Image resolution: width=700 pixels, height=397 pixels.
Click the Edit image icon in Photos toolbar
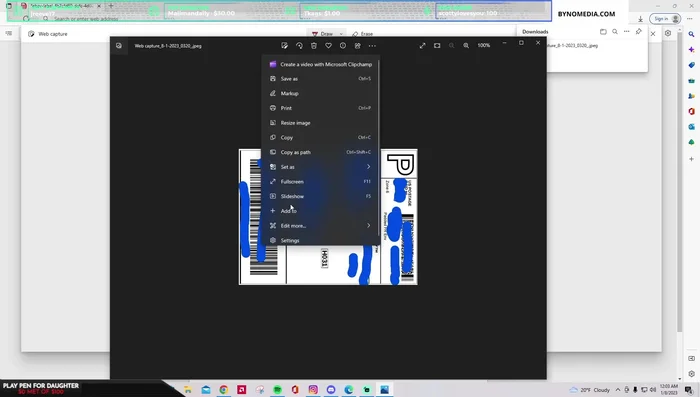284,46
